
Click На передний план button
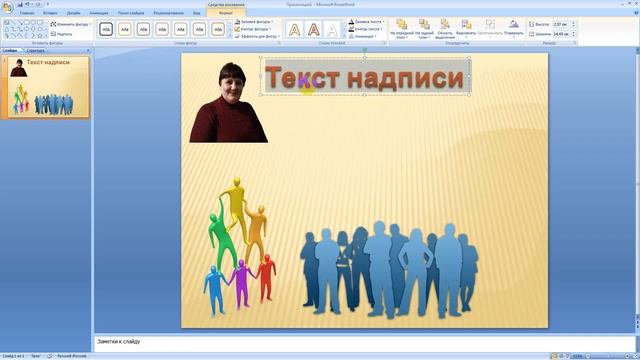click(402, 29)
